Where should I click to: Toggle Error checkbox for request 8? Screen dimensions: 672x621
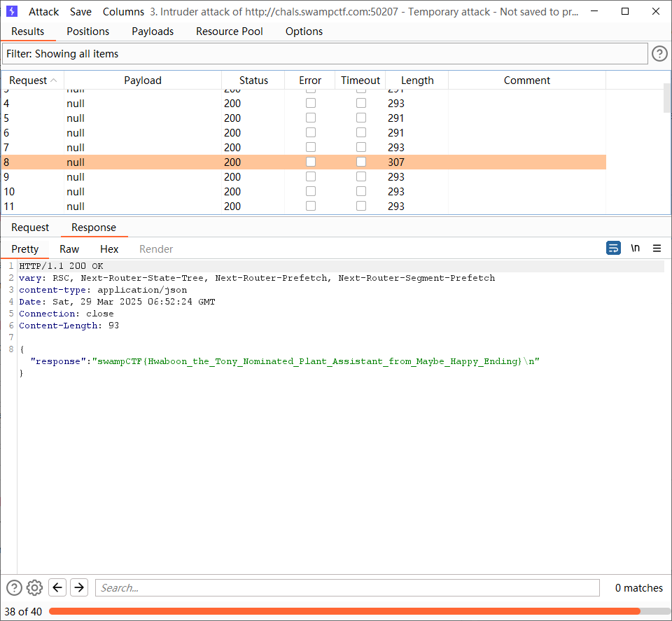(310, 162)
